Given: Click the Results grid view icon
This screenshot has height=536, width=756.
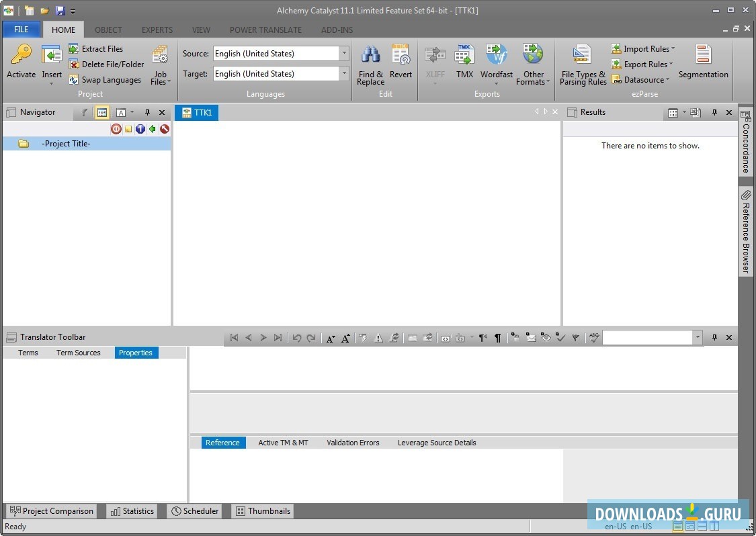Looking at the screenshot, I should point(673,112).
